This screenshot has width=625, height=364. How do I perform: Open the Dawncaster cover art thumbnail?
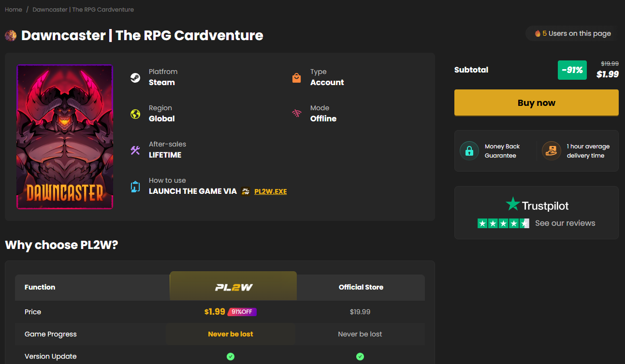[65, 137]
